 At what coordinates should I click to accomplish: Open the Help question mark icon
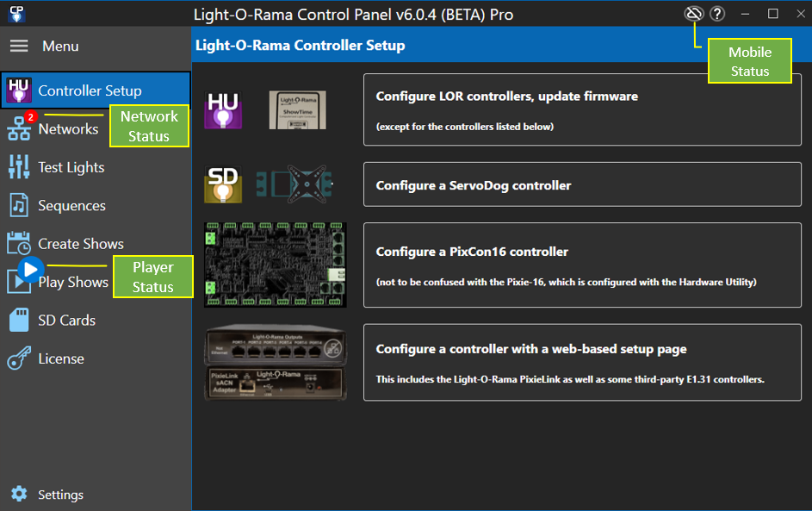[717, 14]
